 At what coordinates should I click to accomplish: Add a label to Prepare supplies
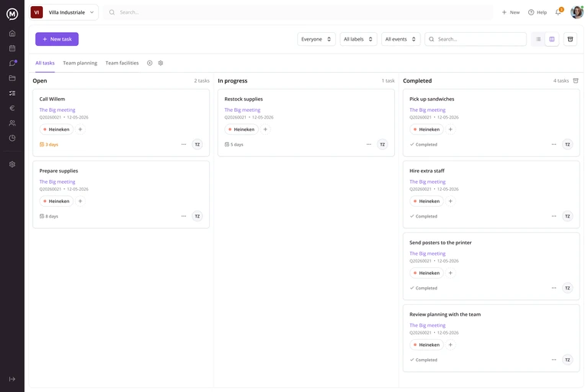click(x=80, y=201)
